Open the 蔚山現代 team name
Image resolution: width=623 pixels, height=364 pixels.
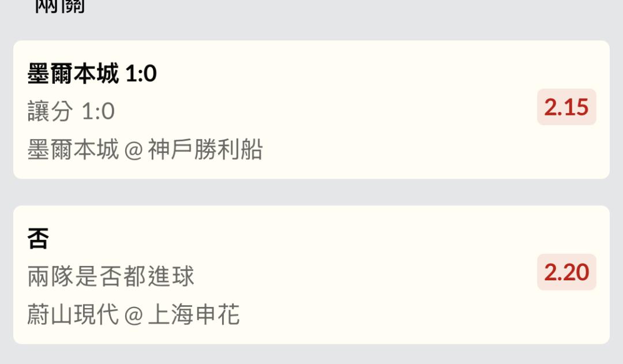point(73,315)
